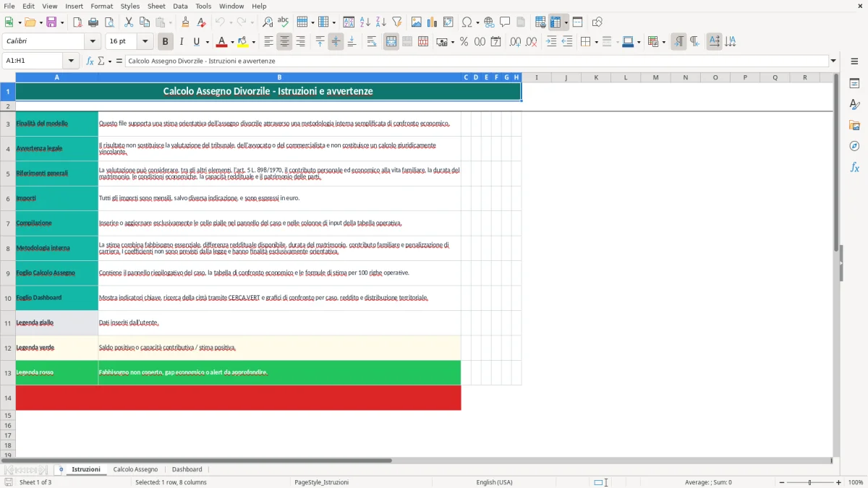Toggle Bold formatting
This screenshot has width=868, height=488.
pyautogui.click(x=166, y=42)
